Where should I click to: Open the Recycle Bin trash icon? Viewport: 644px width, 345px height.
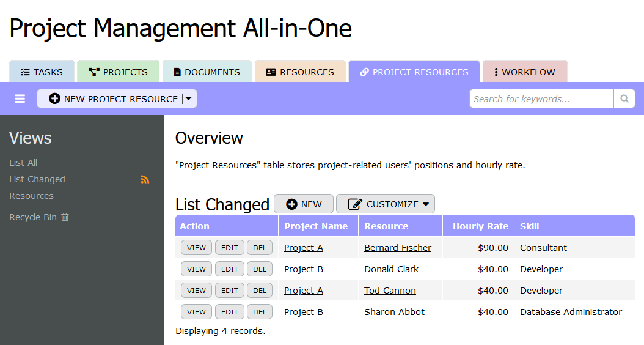pyautogui.click(x=65, y=217)
